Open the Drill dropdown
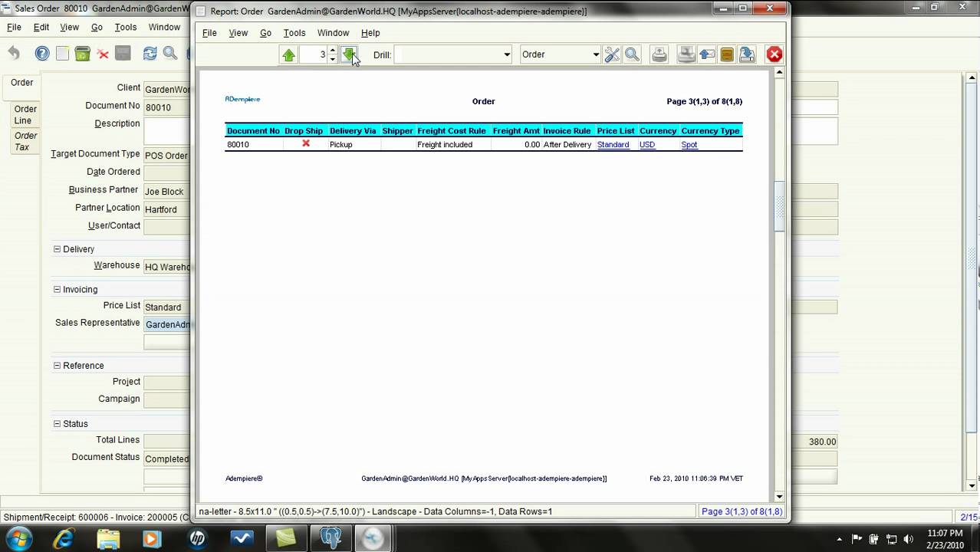Image resolution: width=980 pixels, height=552 pixels. (x=506, y=54)
